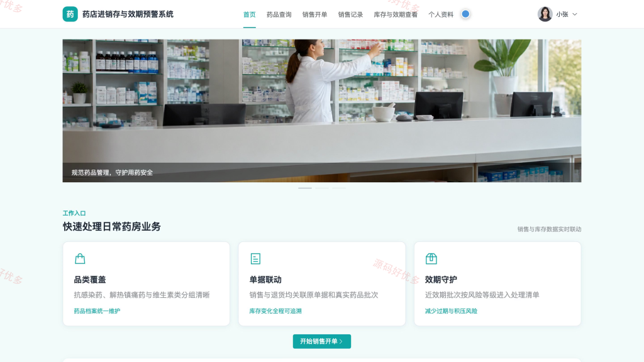Open 库存与效期查看 menu item
Viewport: 644px width, 362px height.
(x=396, y=14)
